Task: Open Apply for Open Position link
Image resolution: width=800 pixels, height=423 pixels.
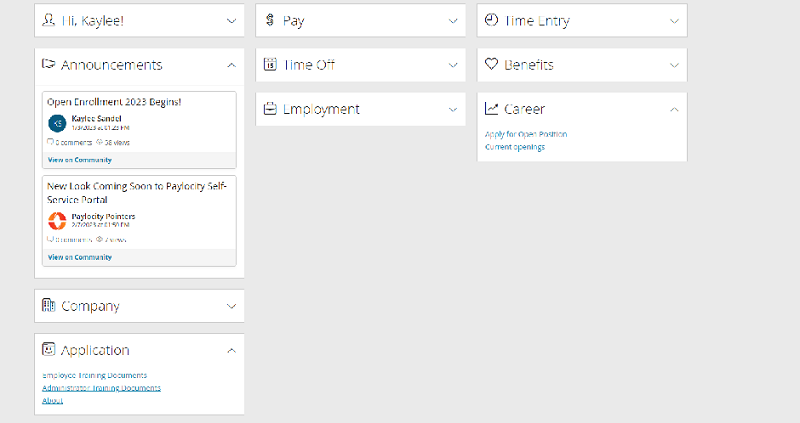Action: [526, 134]
